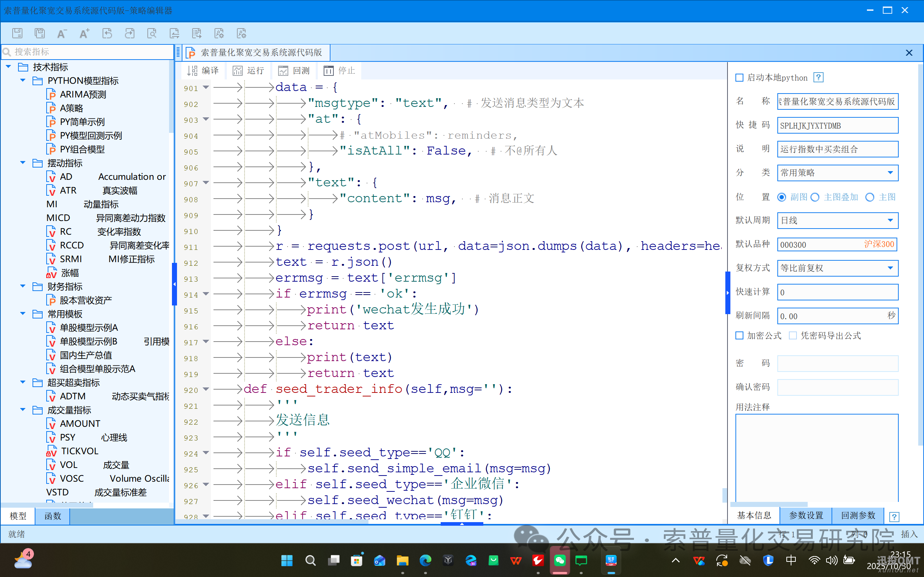924x577 pixels.
Task: Enable the 启动本地python checkbox
Action: tap(740, 78)
